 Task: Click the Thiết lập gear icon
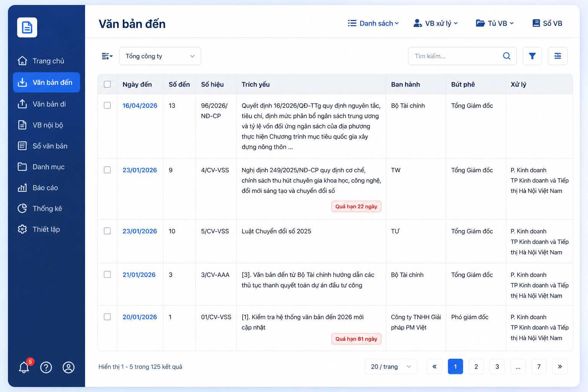click(23, 229)
